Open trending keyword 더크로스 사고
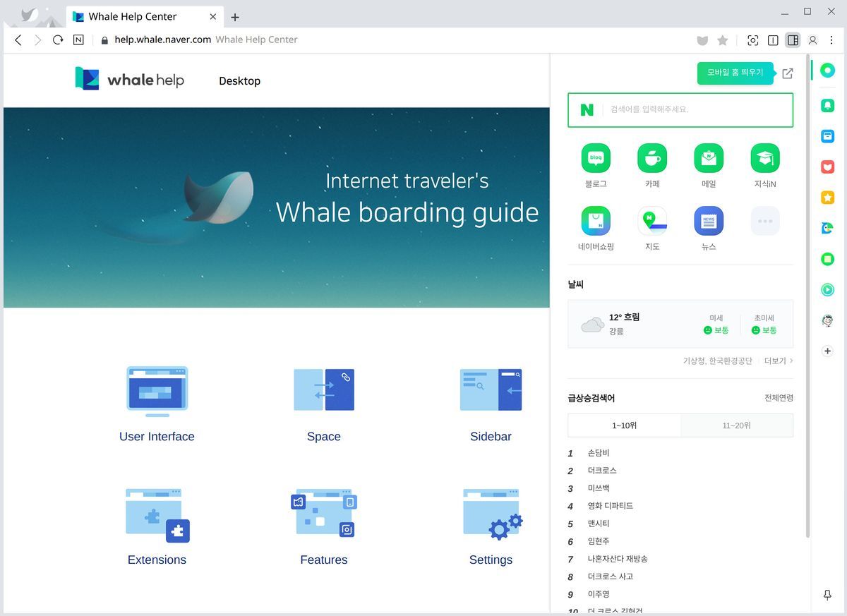The width and height of the screenshot is (847, 616). [611, 576]
